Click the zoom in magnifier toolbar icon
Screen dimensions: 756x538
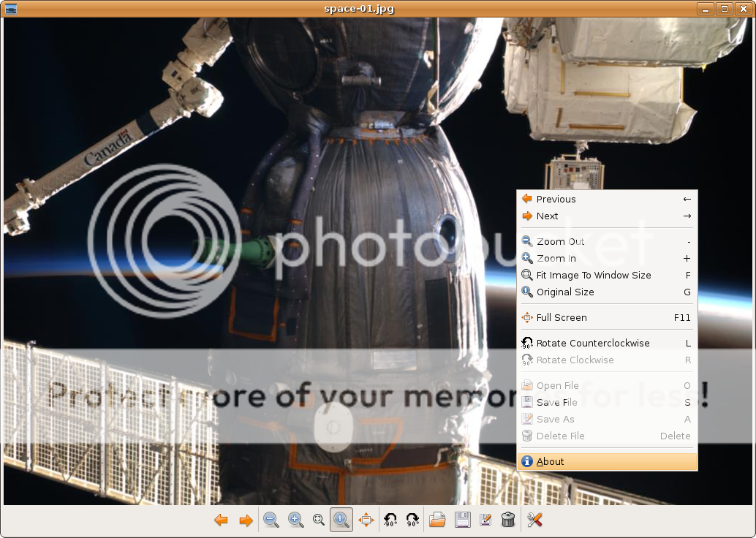pyautogui.click(x=295, y=520)
